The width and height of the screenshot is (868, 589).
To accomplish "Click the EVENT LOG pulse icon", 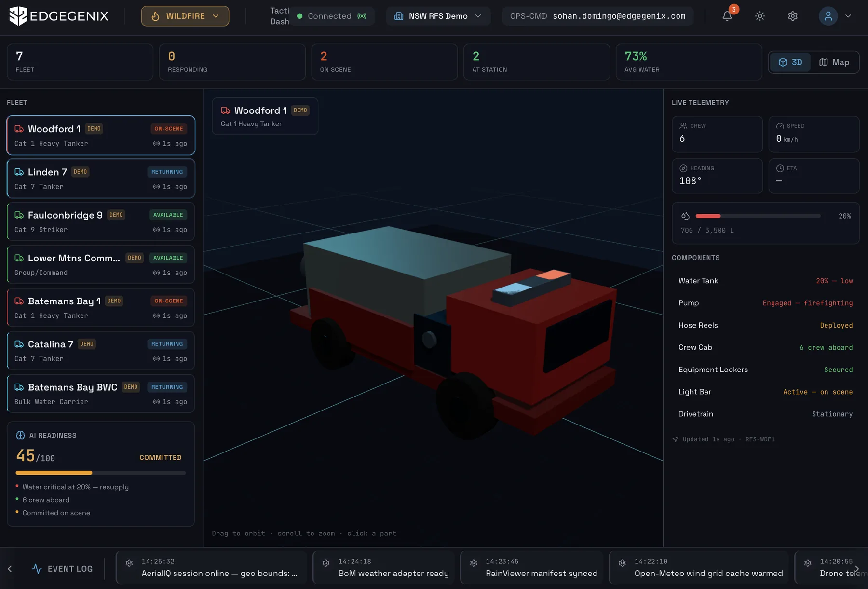I will tap(37, 569).
